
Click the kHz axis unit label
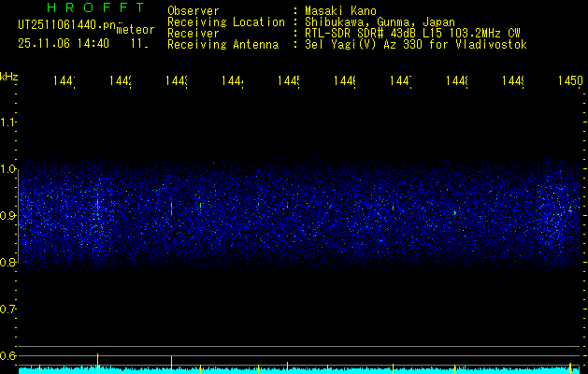pyautogui.click(x=8, y=75)
